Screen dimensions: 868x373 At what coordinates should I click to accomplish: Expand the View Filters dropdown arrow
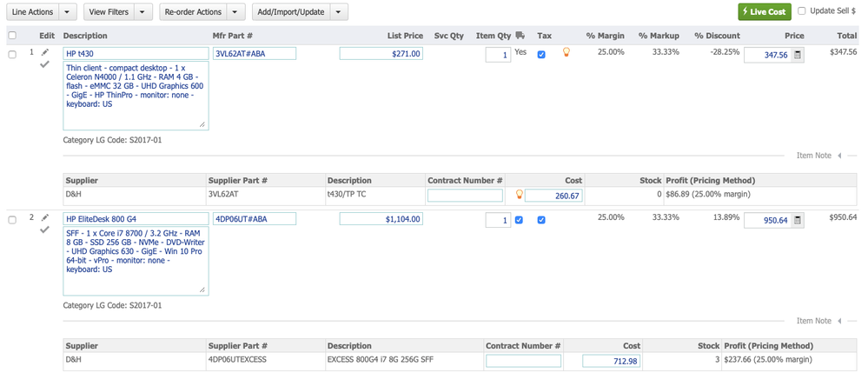click(x=143, y=12)
